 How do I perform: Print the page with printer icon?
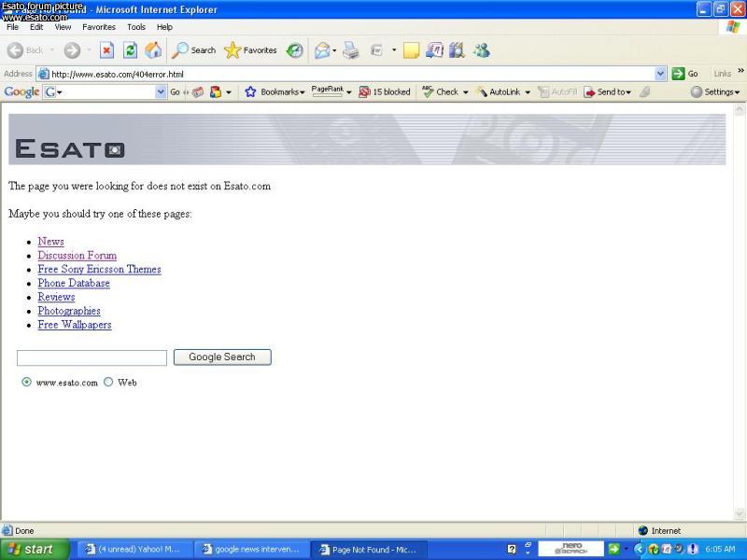pos(351,50)
